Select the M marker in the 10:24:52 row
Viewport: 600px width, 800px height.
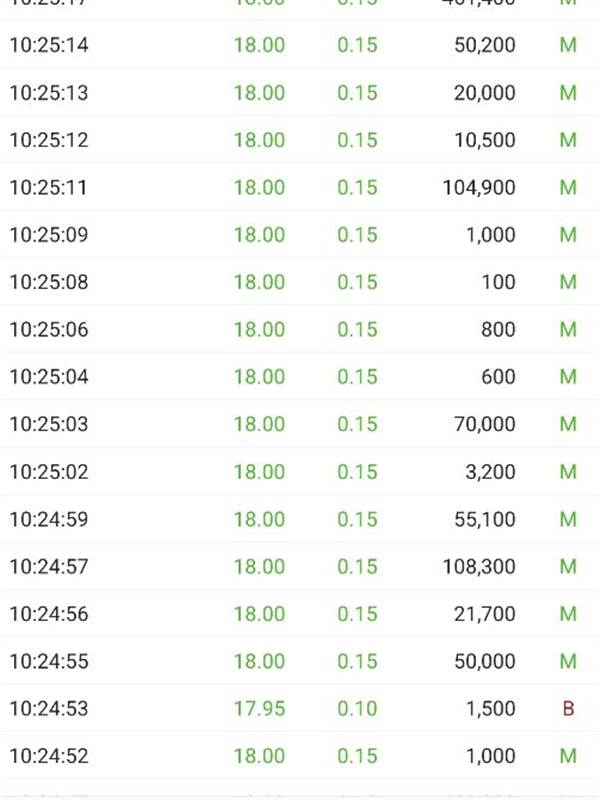(x=568, y=756)
